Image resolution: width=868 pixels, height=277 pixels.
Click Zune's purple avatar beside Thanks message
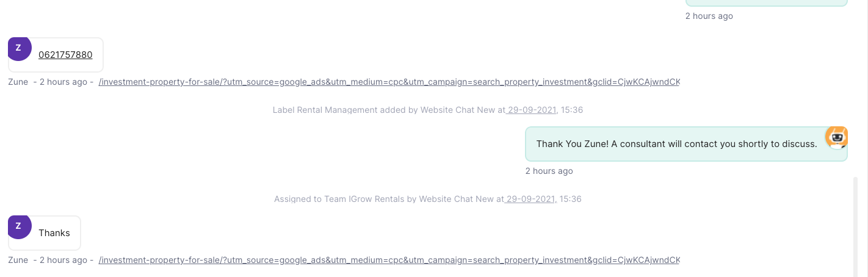(x=19, y=226)
